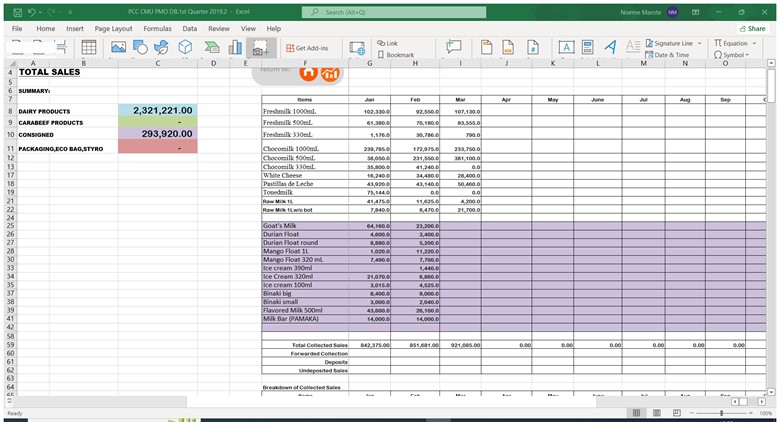The width and height of the screenshot is (780, 422).
Task: Click the Share button
Action: (x=753, y=28)
